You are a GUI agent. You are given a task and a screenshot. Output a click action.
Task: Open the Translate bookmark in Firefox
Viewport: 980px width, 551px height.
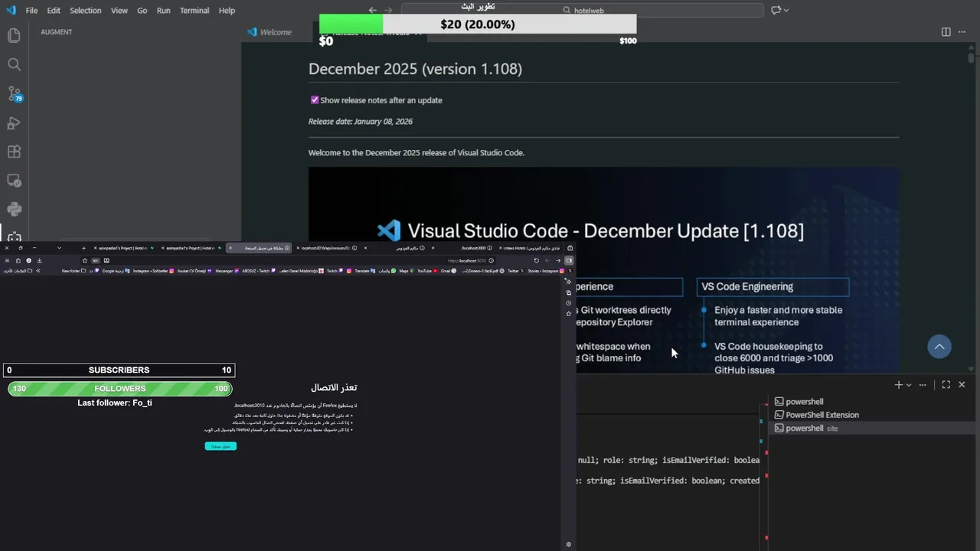click(x=366, y=271)
